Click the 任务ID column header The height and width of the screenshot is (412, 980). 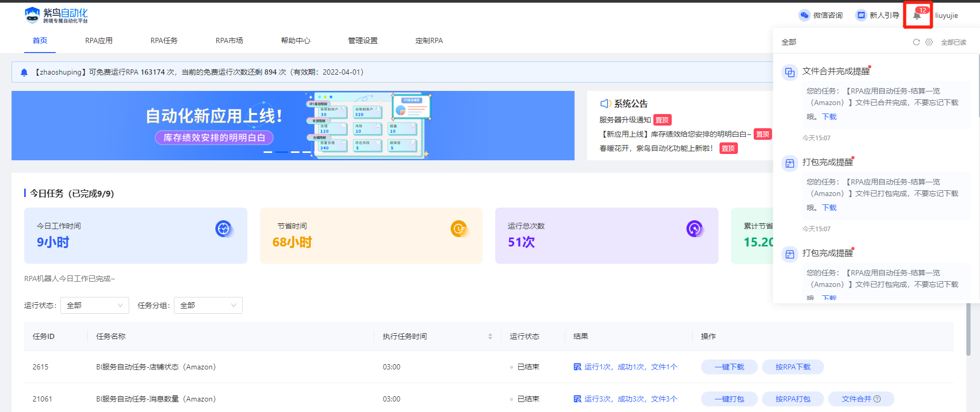coord(44,336)
